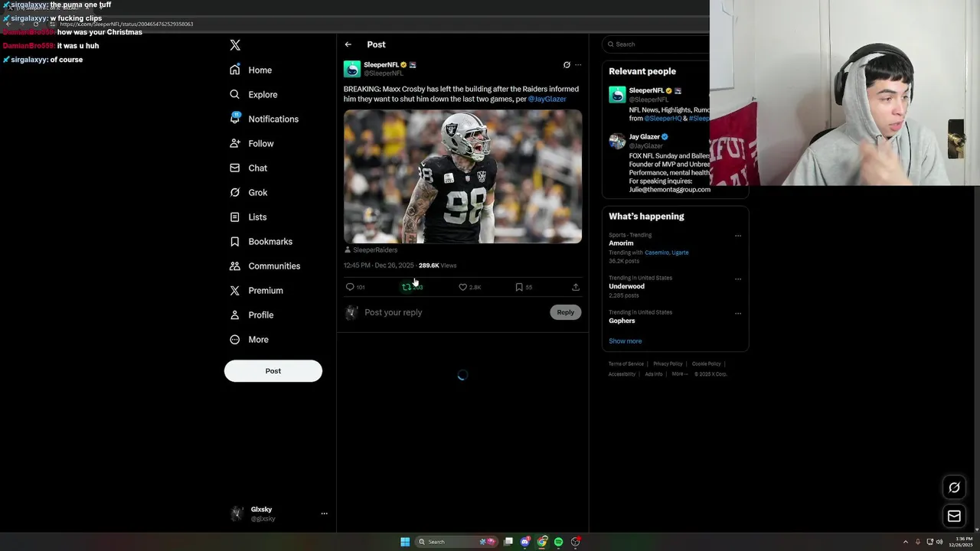Click the large white Post button
980x551 pixels.
click(273, 371)
